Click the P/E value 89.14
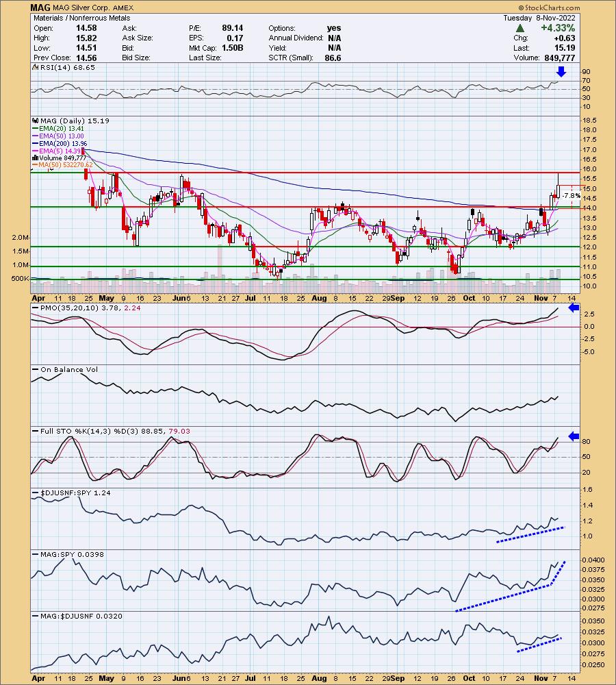Image resolution: width=616 pixels, height=685 pixels. click(x=232, y=28)
